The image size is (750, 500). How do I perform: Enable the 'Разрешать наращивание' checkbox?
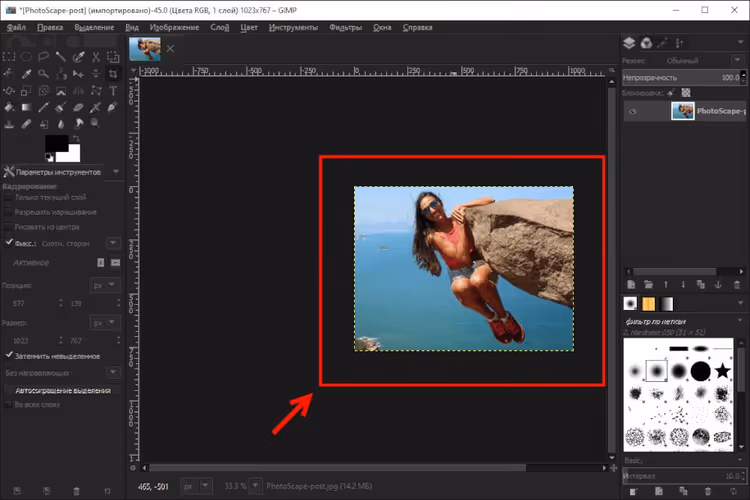[x=8, y=212]
